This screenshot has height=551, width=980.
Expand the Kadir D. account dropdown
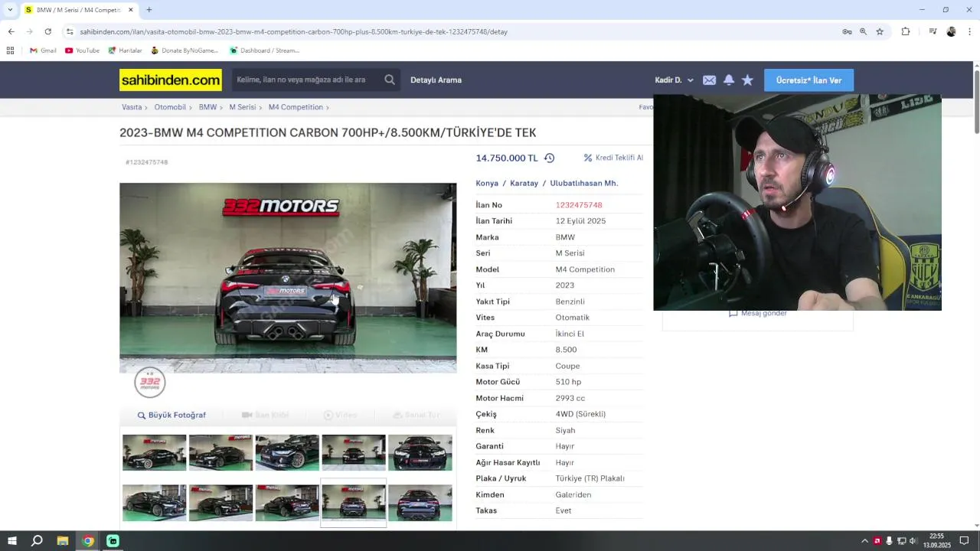click(x=675, y=80)
